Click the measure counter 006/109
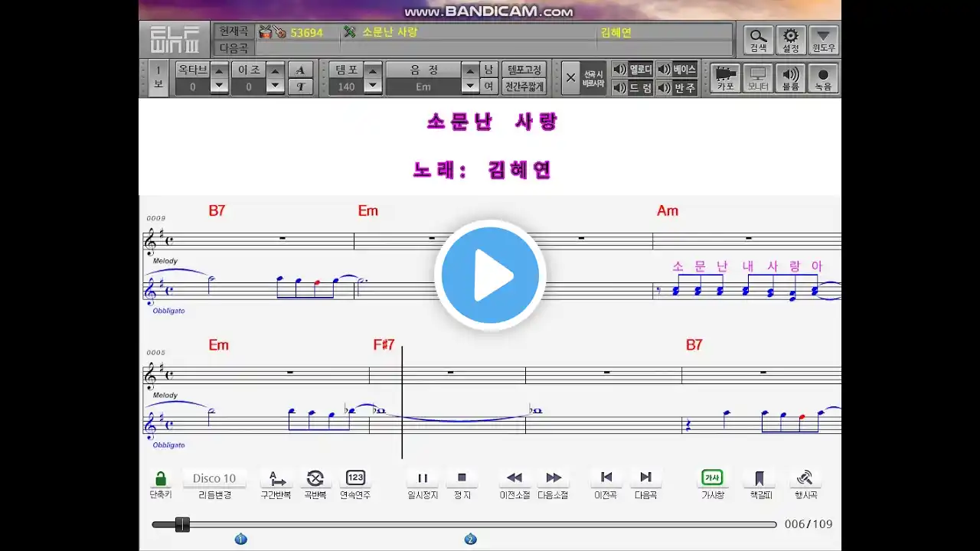Image resolution: width=980 pixels, height=551 pixels. (x=808, y=524)
